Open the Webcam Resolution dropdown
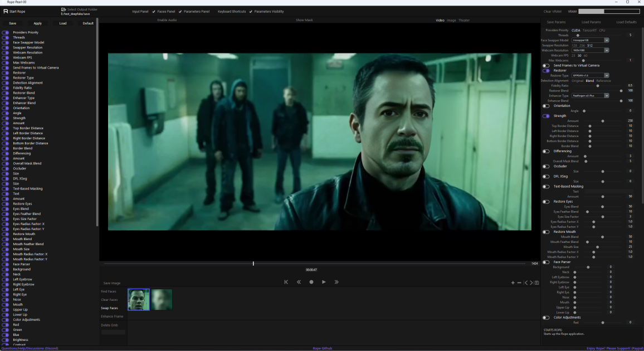Screen dimensions: 644x351 (x=590, y=50)
